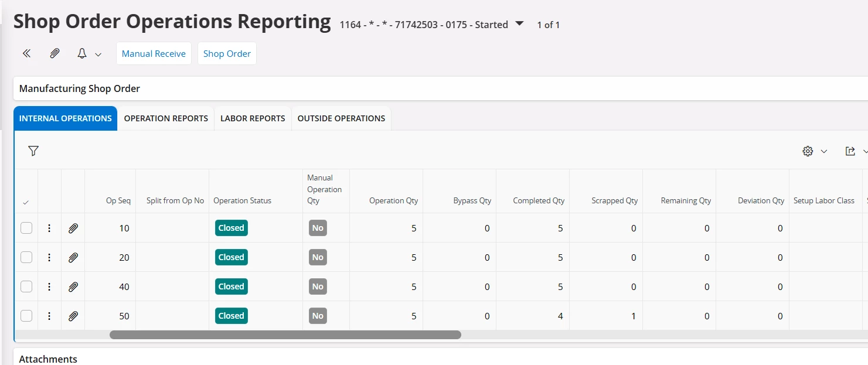Click the Scrapped Qty column header
This screenshot has width=868, height=365.
(606, 191)
